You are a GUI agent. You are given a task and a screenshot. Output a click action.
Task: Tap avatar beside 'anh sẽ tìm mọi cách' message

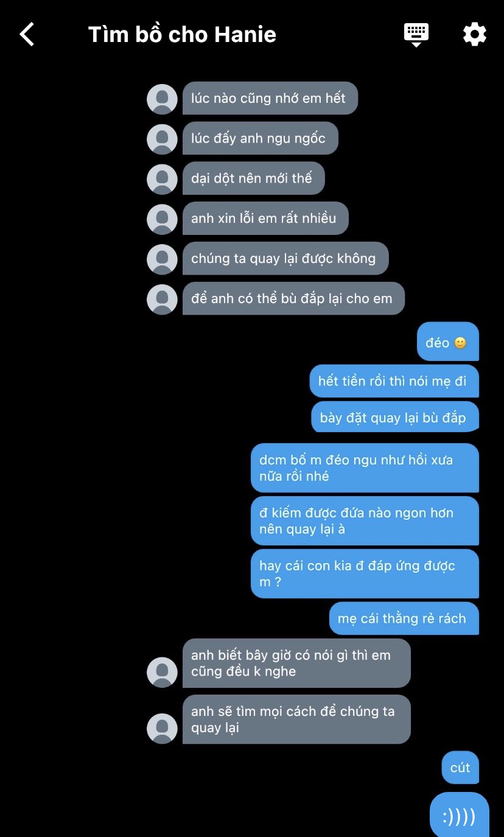click(162, 728)
